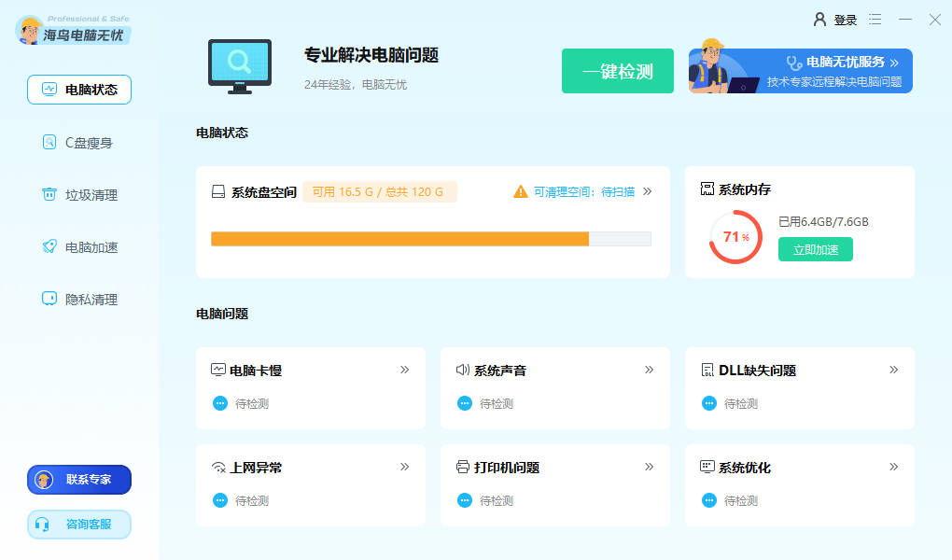
Task: Click 已用6.4GB/7.6GB memory text
Action: 823,222
